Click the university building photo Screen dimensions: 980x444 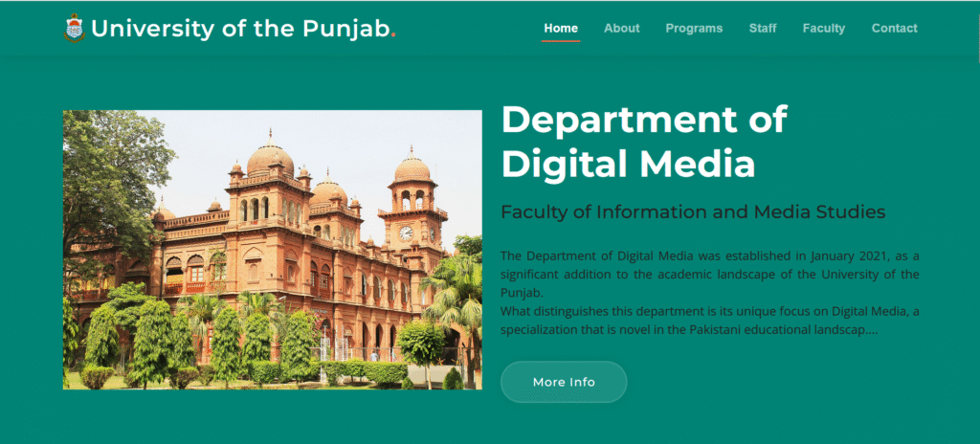[x=272, y=250]
